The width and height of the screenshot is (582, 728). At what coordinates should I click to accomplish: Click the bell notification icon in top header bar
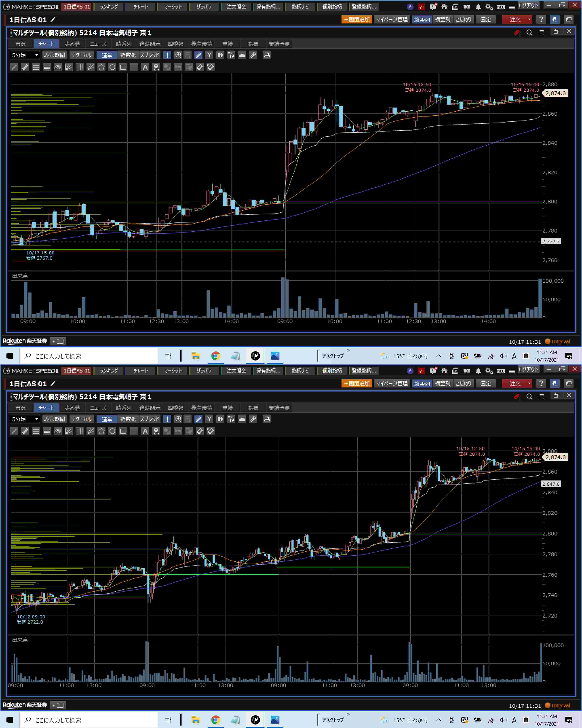click(x=478, y=7)
